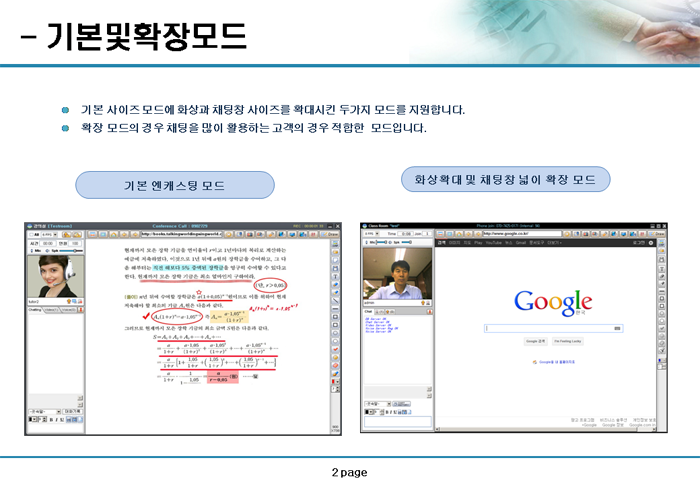The height and width of the screenshot is (485, 700).
Task: Click the admin webcam image in Class Room
Action: coord(397,273)
